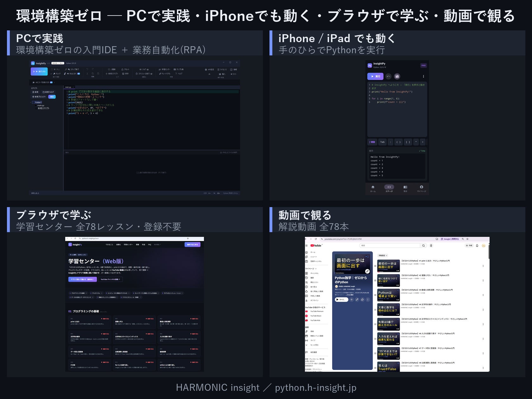Select the main.py editor tab in the PC IDE
Viewport: 532px width, 399px height.
69,87
